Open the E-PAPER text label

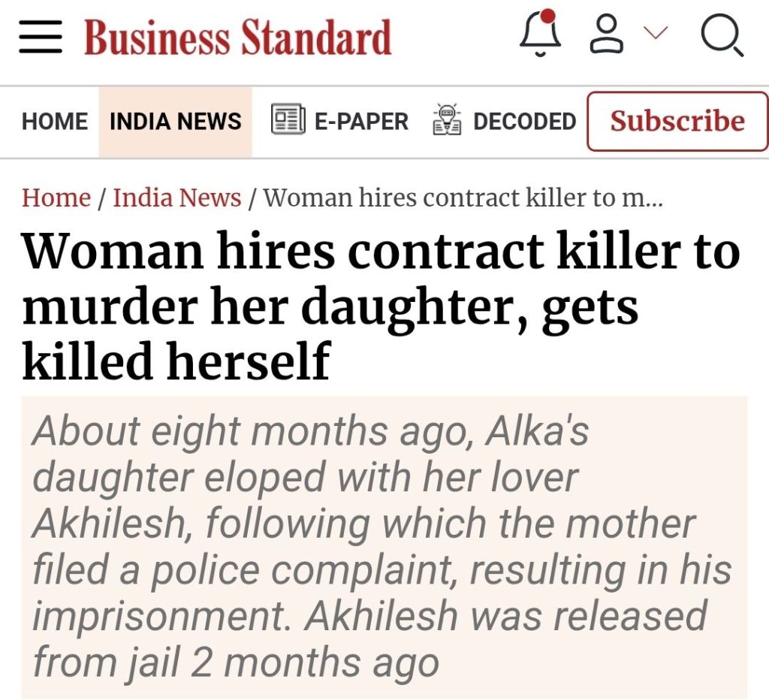(361, 122)
